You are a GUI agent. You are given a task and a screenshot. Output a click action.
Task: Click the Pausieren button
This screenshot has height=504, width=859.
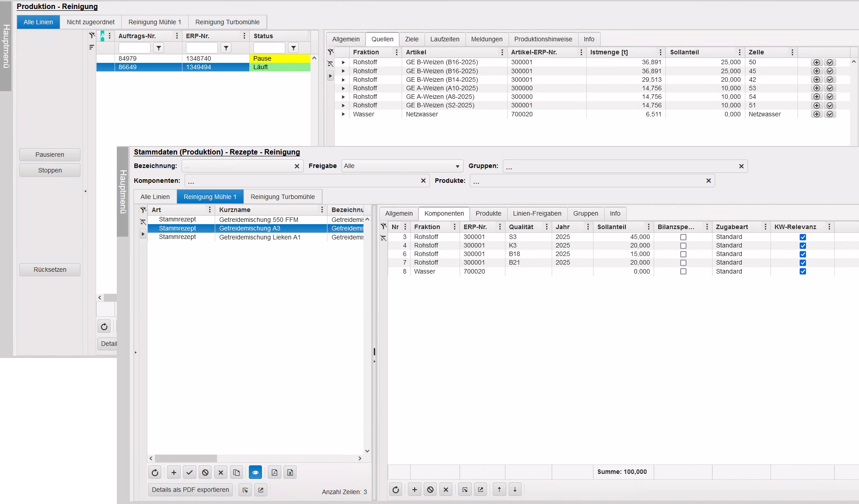[x=50, y=155]
